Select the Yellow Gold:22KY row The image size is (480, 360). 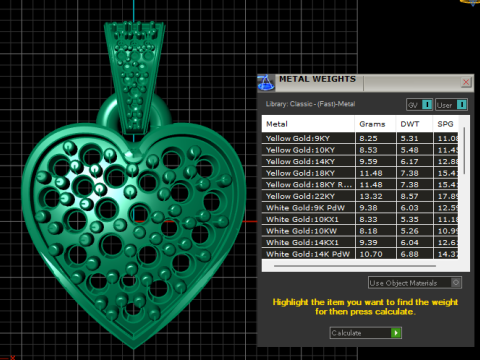(360, 196)
